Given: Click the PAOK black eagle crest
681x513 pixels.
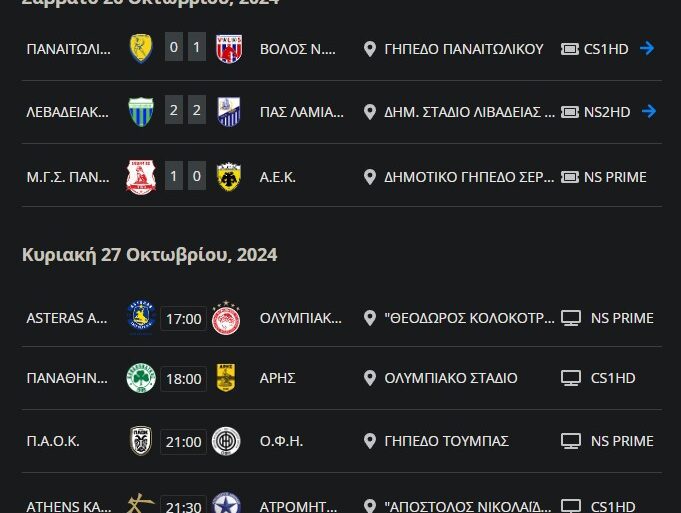Looking at the screenshot, I should tap(140, 441).
